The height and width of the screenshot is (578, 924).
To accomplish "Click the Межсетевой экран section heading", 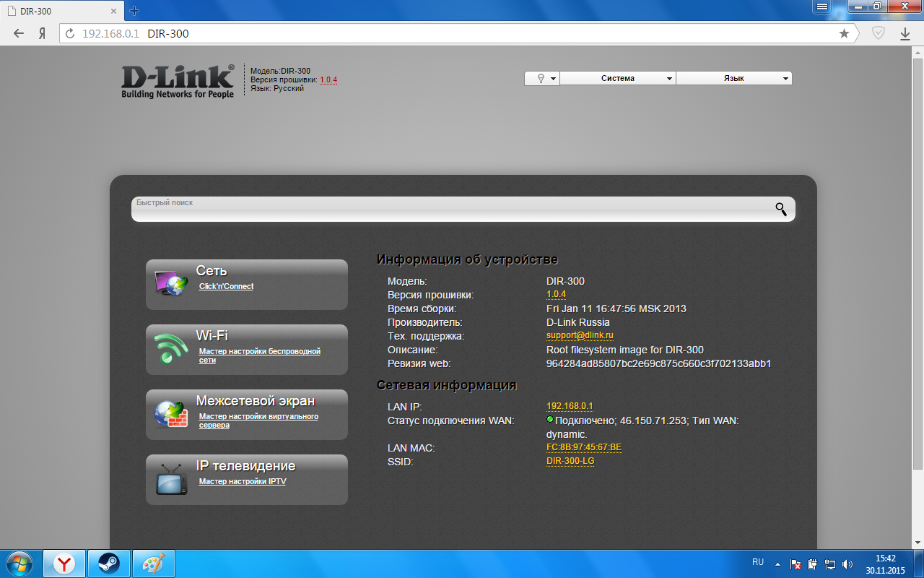I will [x=255, y=400].
